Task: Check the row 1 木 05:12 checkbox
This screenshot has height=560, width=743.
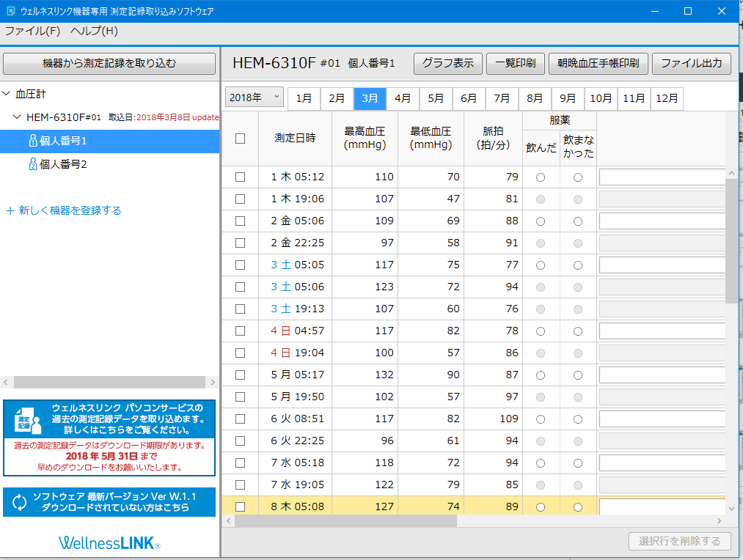Action: pos(241,177)
